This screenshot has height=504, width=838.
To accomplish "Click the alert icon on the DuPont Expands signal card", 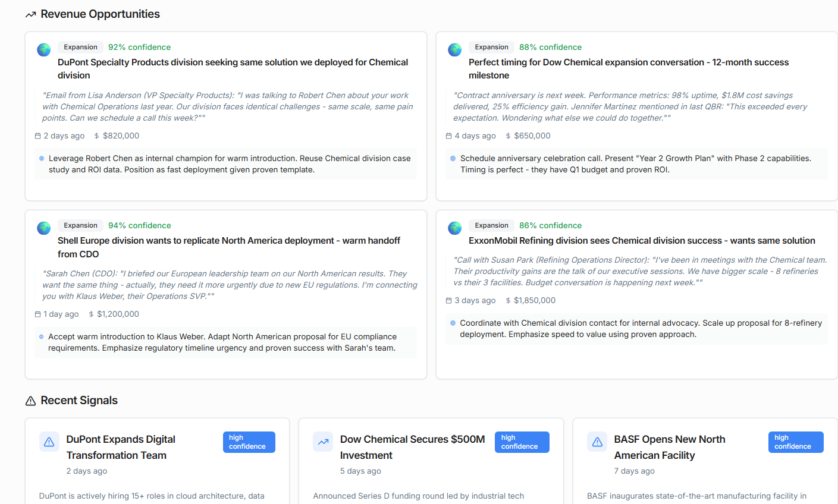I will click(x=49, y=442).
